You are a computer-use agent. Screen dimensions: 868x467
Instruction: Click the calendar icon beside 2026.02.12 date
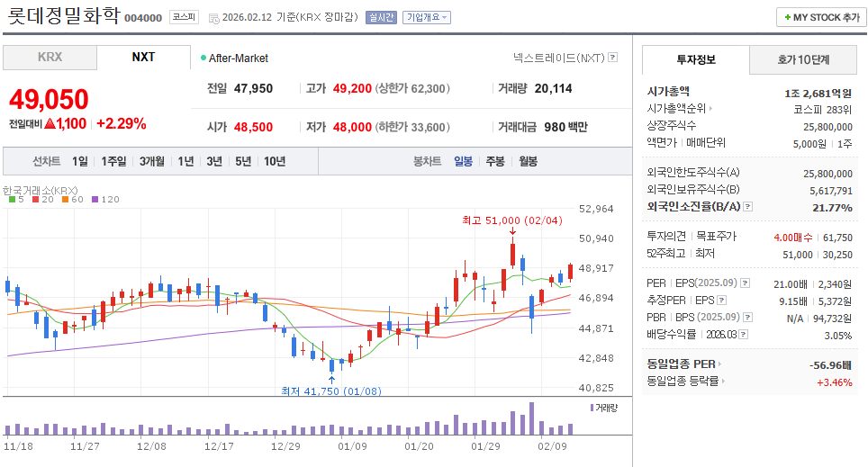point(213,18)
